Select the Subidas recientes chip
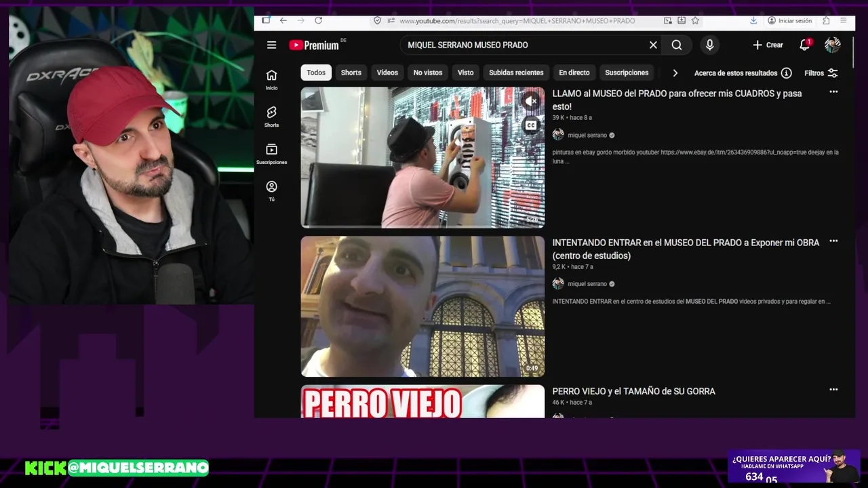Screen dimensions: 868x488 click(x=516, y=73)
